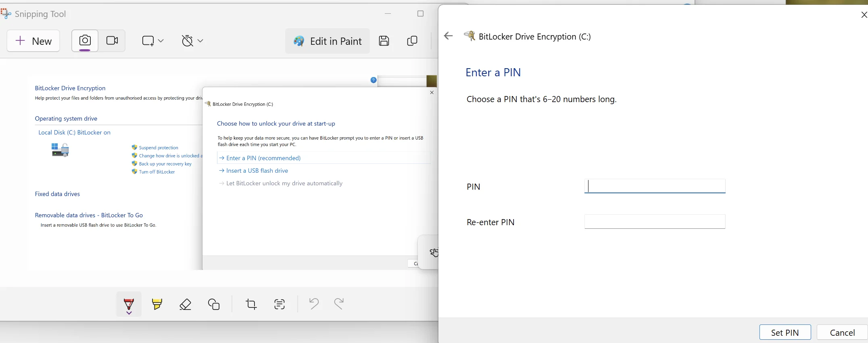Click 'Let BitLocker unlock my drive automatically' in snip
868x343 pixels.
(x=284, y=183)
